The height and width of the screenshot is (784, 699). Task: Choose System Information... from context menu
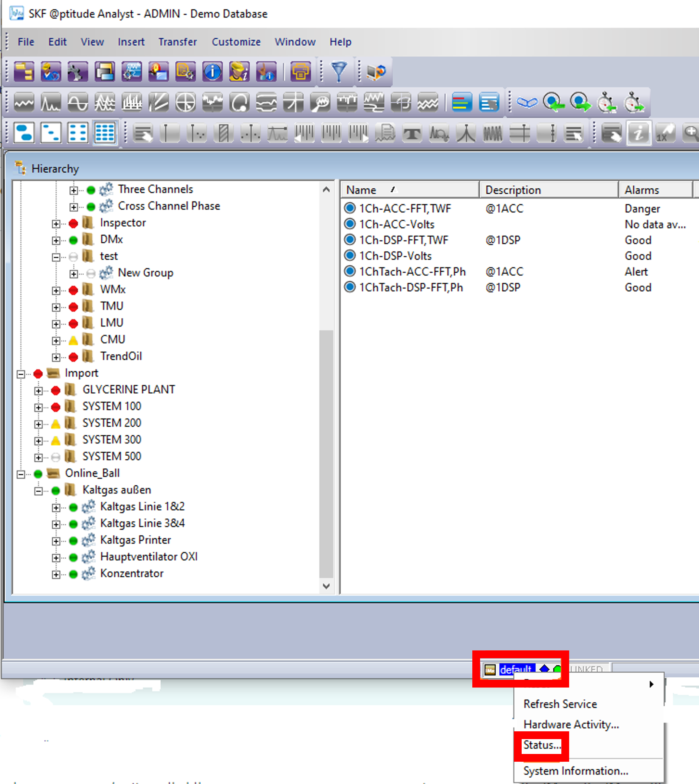coord(576,771)
